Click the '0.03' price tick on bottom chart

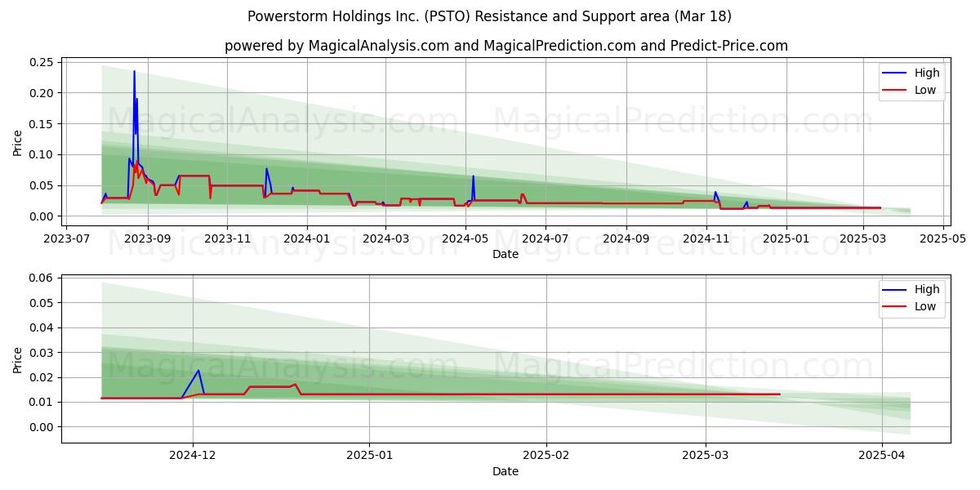[x=42, y=353]
